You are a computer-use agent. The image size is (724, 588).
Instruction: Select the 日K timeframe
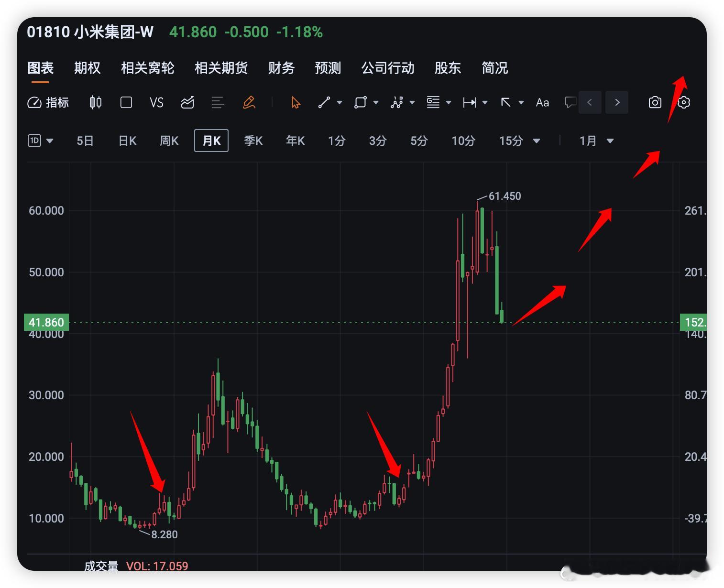coord(128,141)
